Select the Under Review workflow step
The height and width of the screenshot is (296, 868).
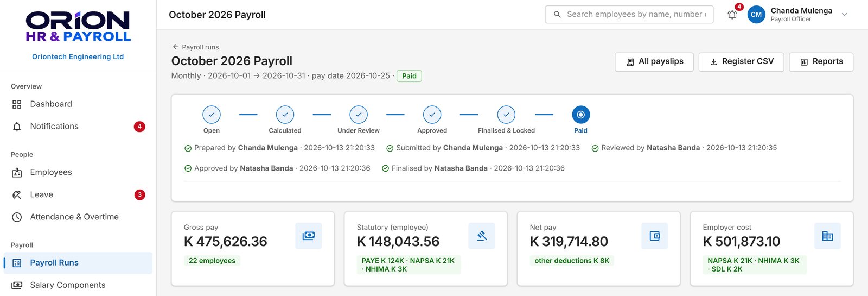click(x=359, y=115)
